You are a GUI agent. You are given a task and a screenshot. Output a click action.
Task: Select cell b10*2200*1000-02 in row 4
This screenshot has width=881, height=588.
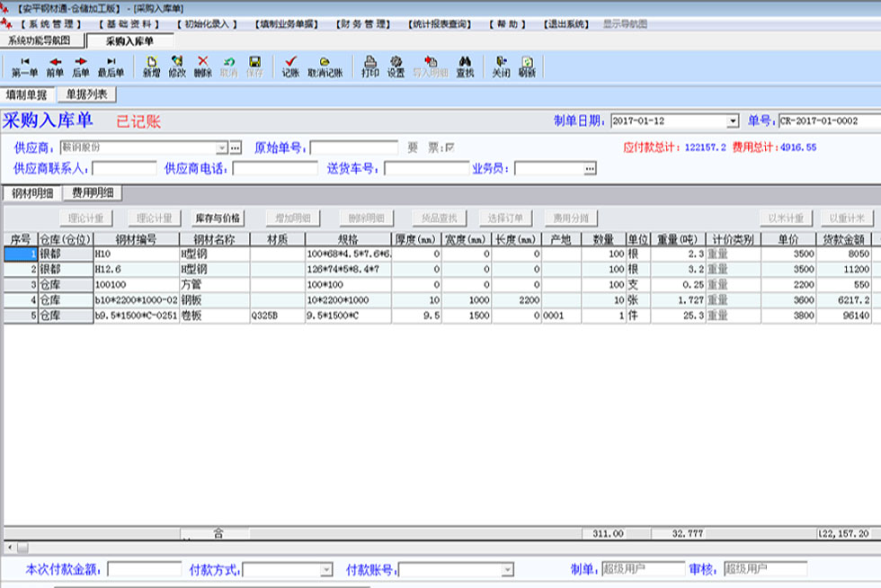click(x=137, y=300)
